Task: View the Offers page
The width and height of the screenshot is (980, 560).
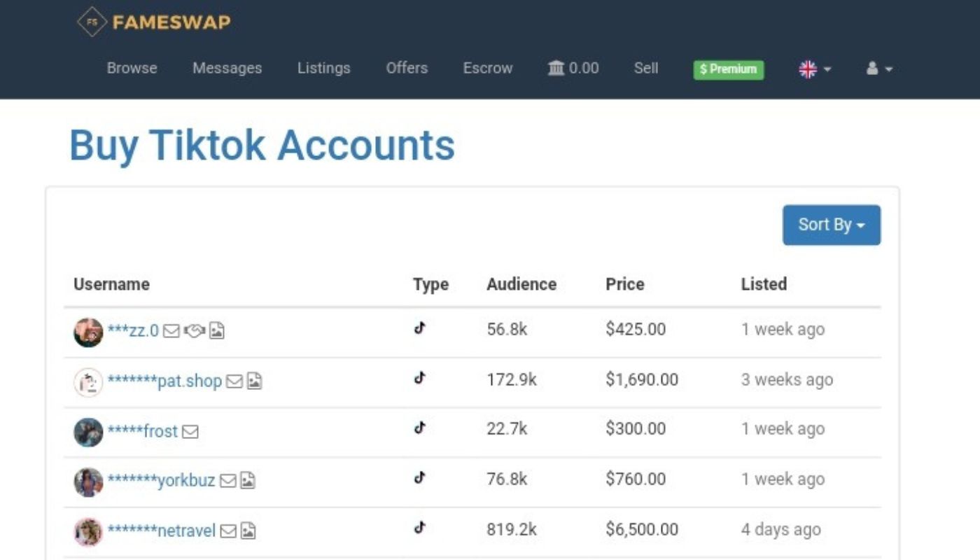Action: tap(407, 68)
